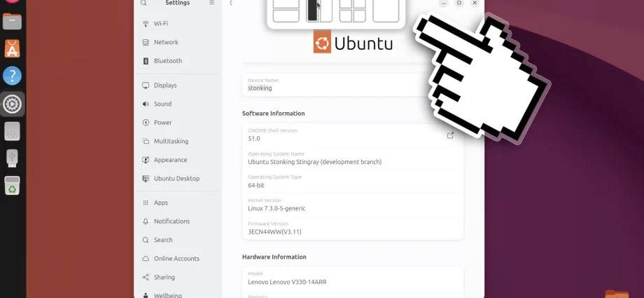Click kernel version 'Linux 7.3.0-5-generic'
Image resolution: width=644 pixels, height=298 pixels.
point(276,208)
